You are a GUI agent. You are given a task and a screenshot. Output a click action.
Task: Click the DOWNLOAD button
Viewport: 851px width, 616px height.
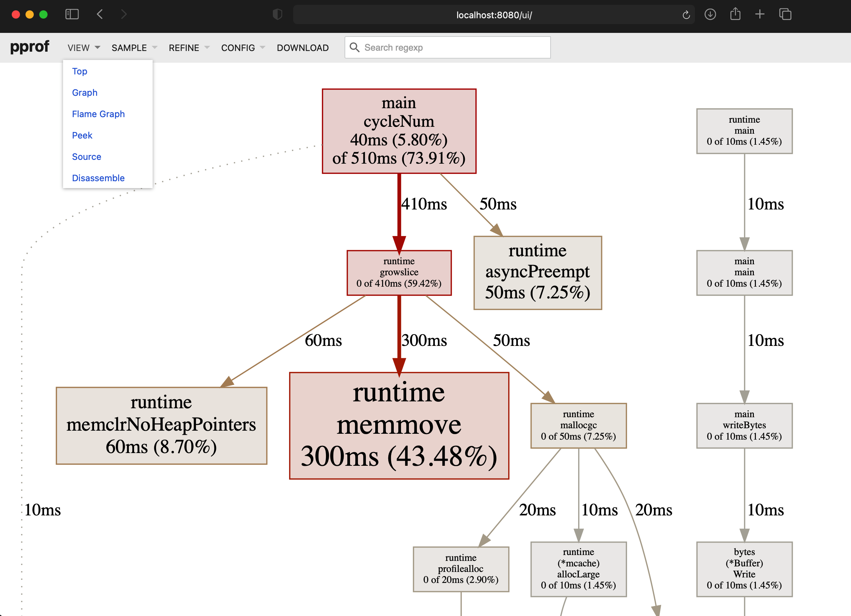(x=303, y=48)
